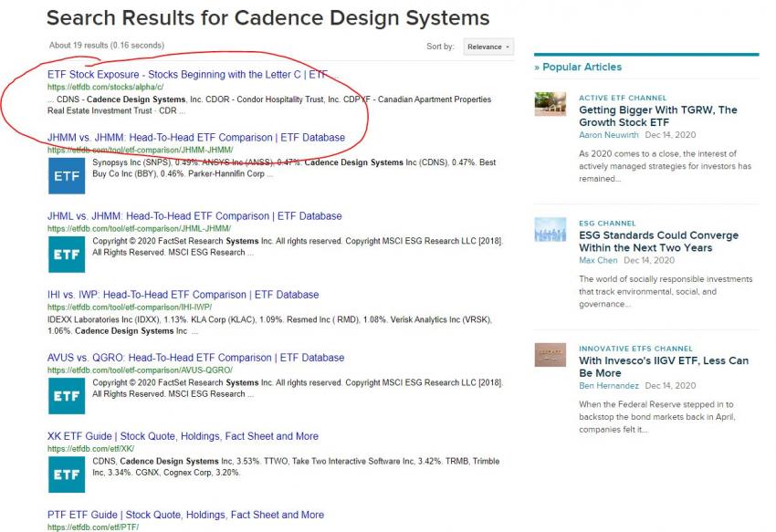Open the AVUS vs. QGRO comparison result
The height and width of the screenshot is (532, 776).
196,358
